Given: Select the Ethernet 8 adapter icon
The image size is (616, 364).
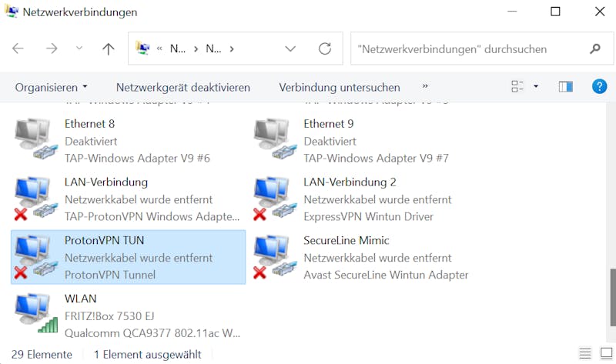Looking at the screenshot, I should click(36, 139).
